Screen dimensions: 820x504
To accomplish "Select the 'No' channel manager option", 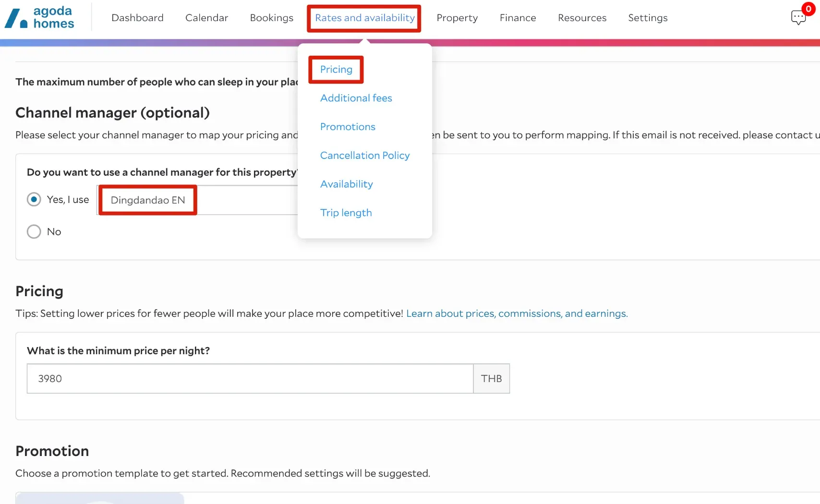I will tap(34, 232).
